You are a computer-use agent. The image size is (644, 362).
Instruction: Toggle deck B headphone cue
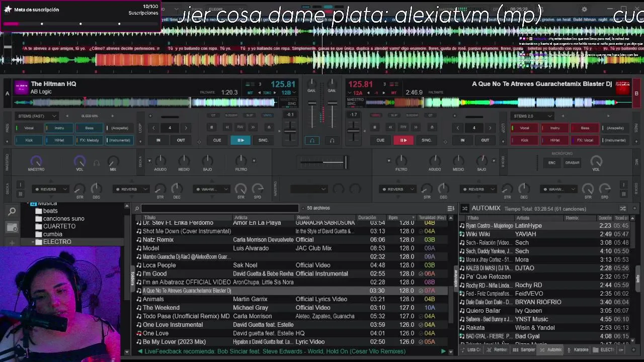332,141
